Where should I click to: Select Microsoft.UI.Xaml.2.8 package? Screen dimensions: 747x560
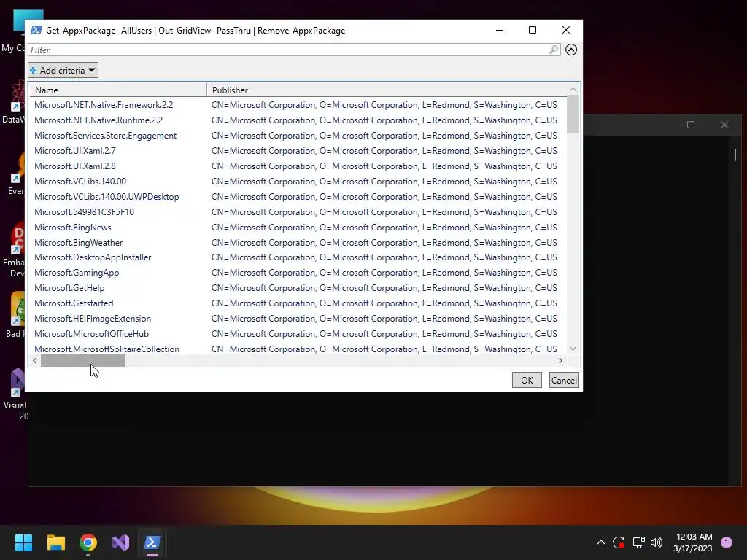click(298, 166)
